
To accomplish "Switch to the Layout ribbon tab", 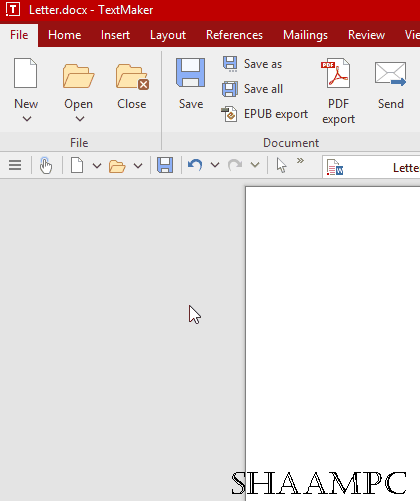I will (168, 35).
